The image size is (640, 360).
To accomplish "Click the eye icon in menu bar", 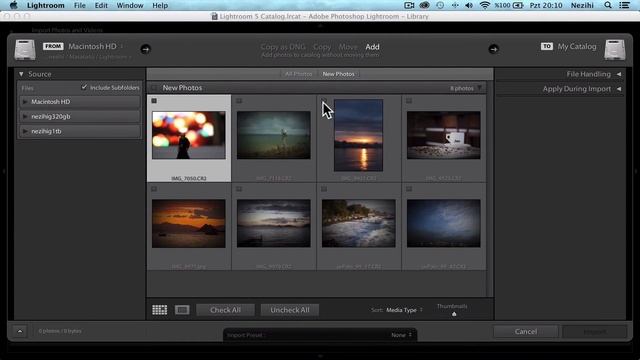I will 424,5.
